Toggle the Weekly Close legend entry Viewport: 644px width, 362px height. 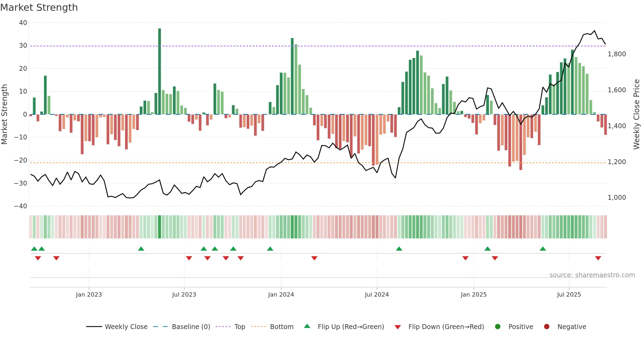117,327
